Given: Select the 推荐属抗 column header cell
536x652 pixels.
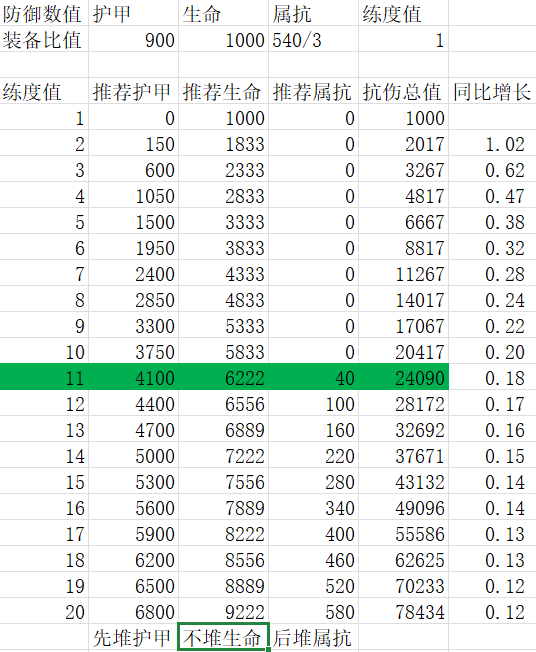Looking at the screenshot, I should click(314, 91).
